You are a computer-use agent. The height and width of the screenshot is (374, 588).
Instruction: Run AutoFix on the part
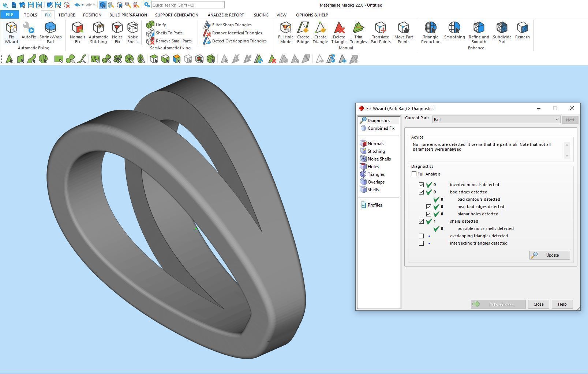[x=29, y=30]
